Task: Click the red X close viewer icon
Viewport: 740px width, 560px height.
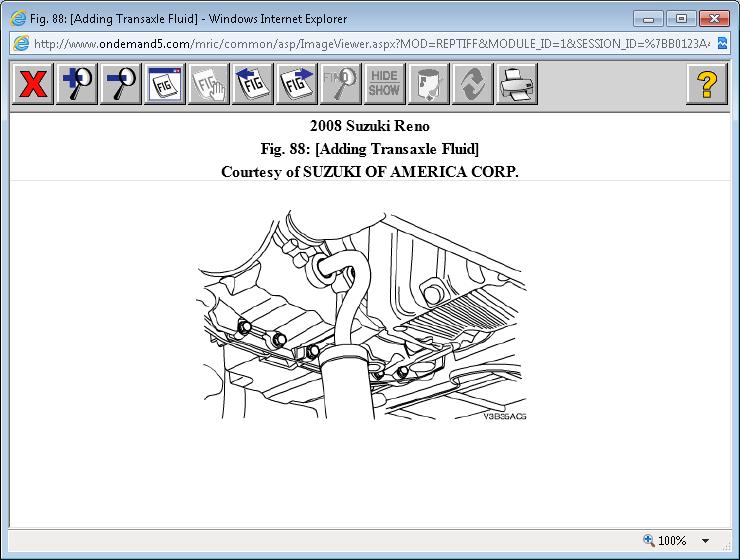Action: click(x=33, y=84)
